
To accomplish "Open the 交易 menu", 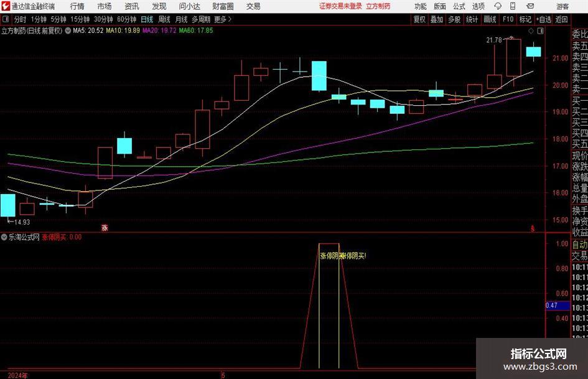I will [253, 6].
